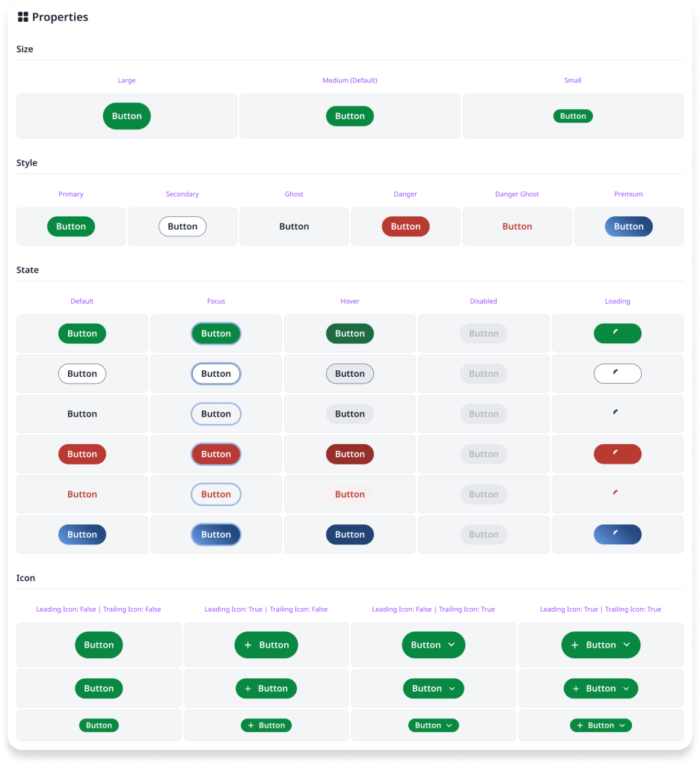This screenshot has height=765, width=700.
Task: Click the plus icon on the large leading-icon-only button
Action: 248,645
